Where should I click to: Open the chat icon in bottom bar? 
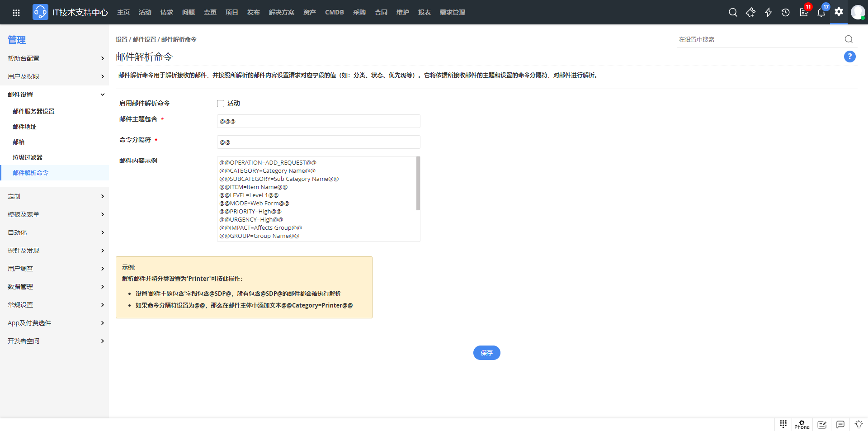(x=840, y=425)
